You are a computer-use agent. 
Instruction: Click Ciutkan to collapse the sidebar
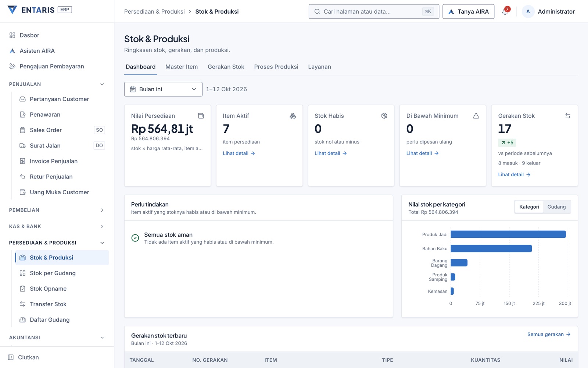point(24,357)
